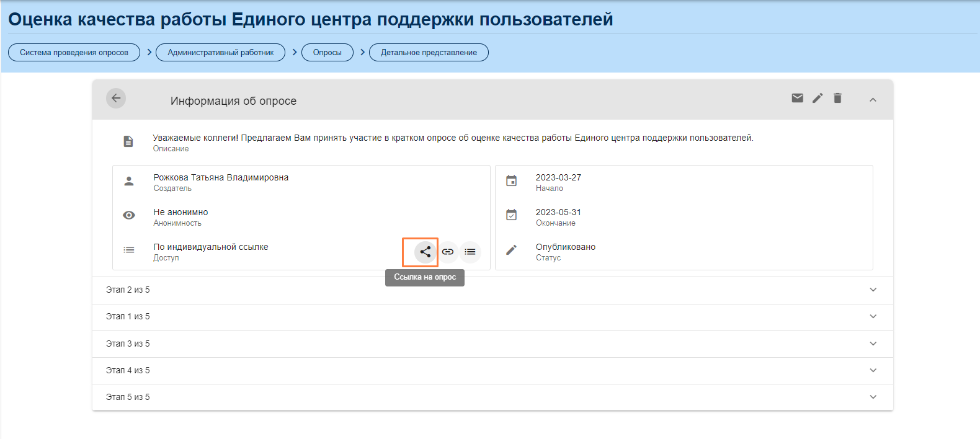
Task: Click the share survey link icon
Action: coord(425,252)
